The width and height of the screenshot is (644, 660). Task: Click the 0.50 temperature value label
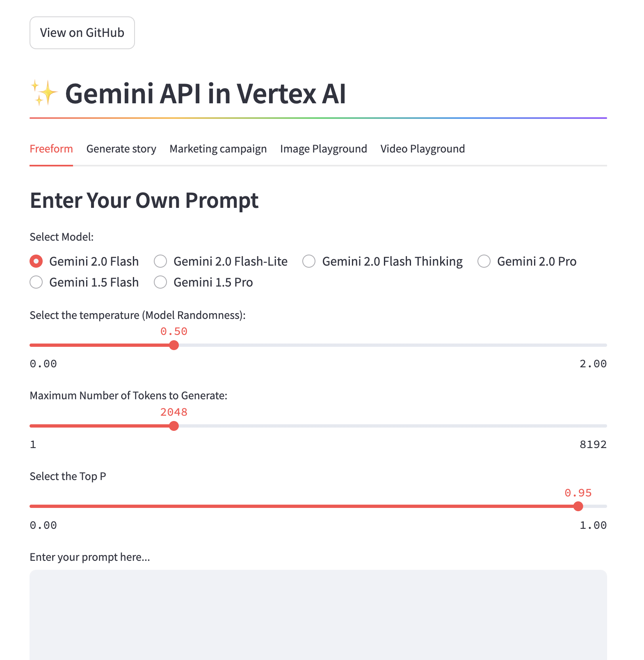(174, 331)
